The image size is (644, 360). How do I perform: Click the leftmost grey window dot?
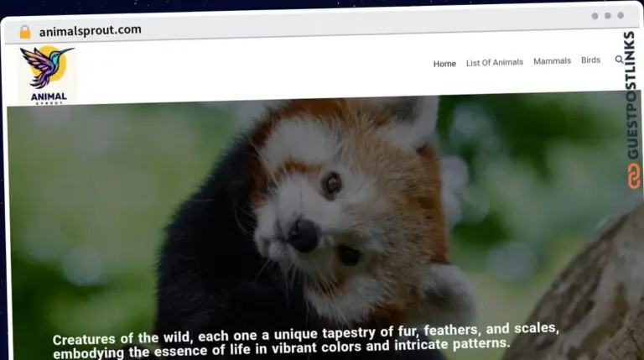[x=595, y=16]
